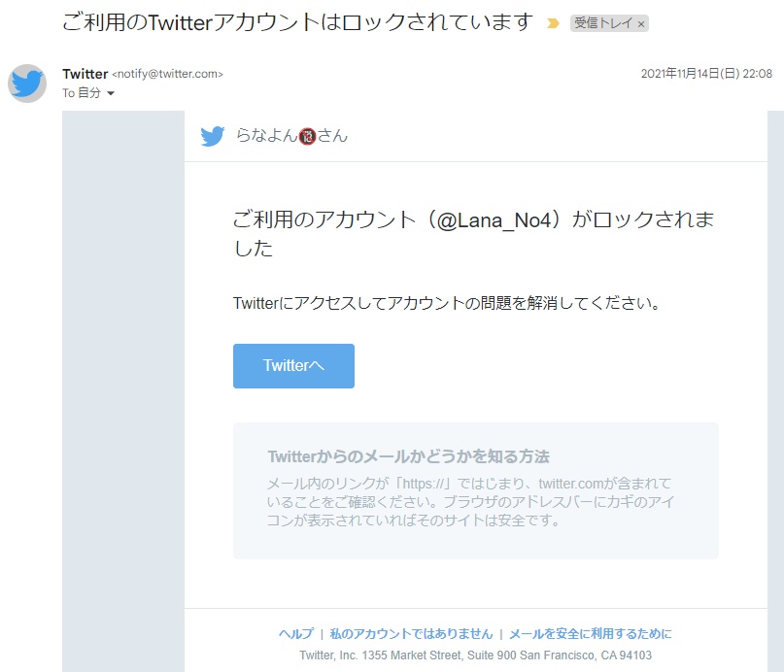The image size is (784, 672).
Task: Open the 受信トレイ label
Action: [602, 23]
